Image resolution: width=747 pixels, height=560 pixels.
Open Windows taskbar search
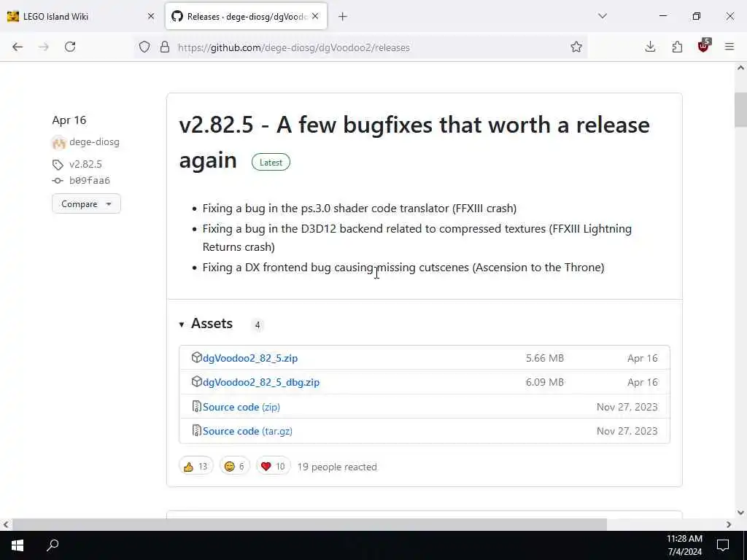(53, 545)
